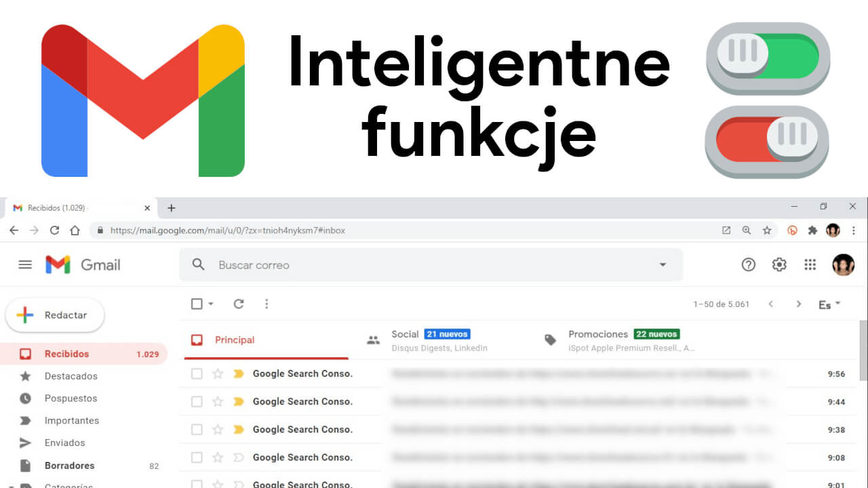Open the Es input tools dropdown
The image size is (868, 488).
pyautogui.click(x=829, y=304)
